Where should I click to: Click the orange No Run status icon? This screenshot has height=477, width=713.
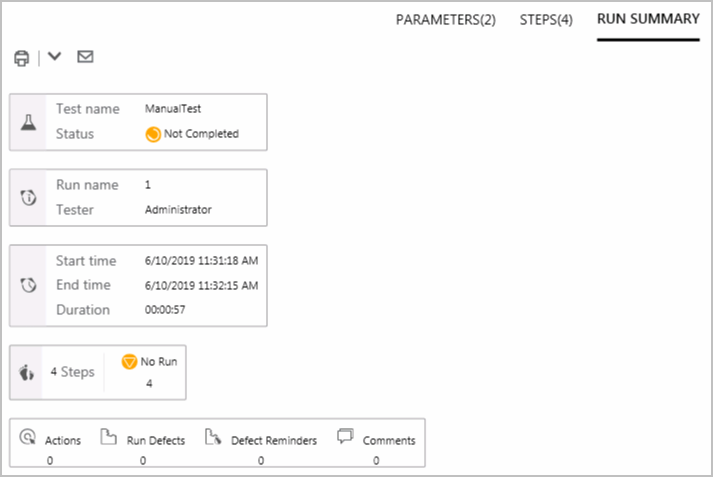pyautogui.click(x=129, y=361)
